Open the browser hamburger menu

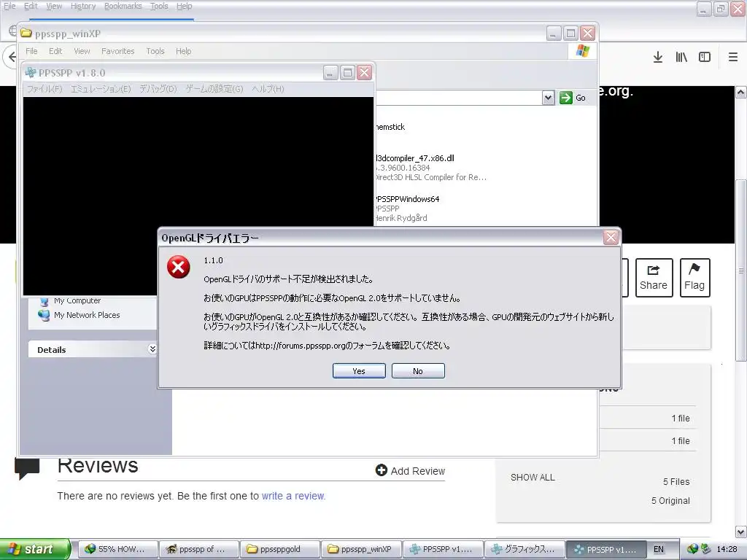(x=733, y=57)
